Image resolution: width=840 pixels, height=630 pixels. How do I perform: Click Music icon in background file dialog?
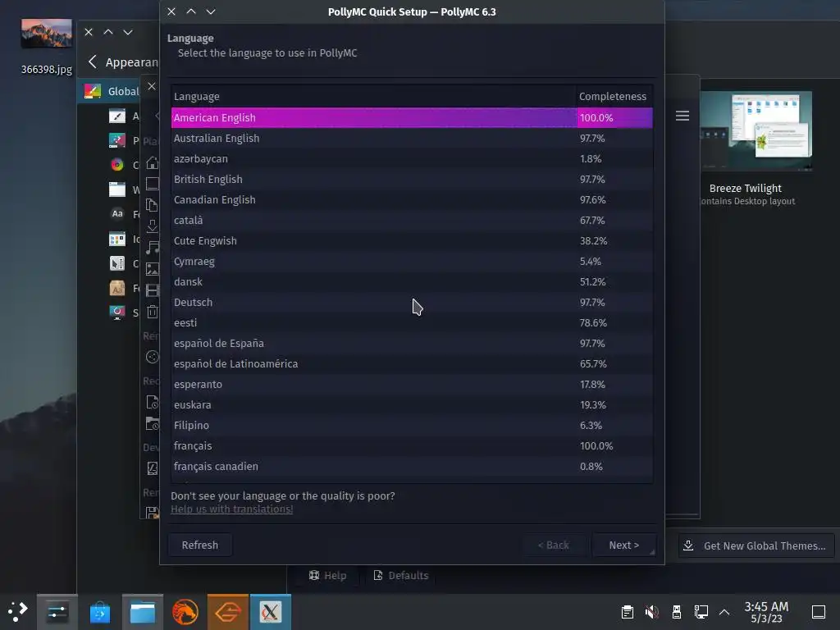(x=152, y=248)
